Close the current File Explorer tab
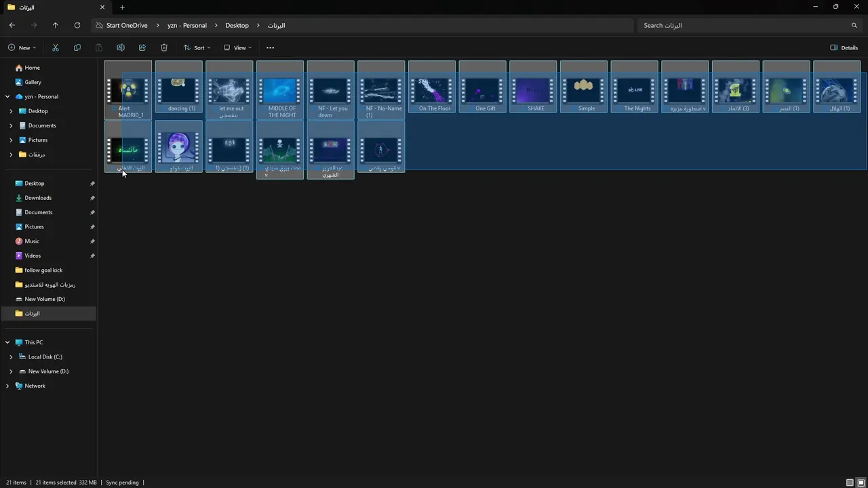The height and width of the screenshot is (488, 868). (102, 7)
